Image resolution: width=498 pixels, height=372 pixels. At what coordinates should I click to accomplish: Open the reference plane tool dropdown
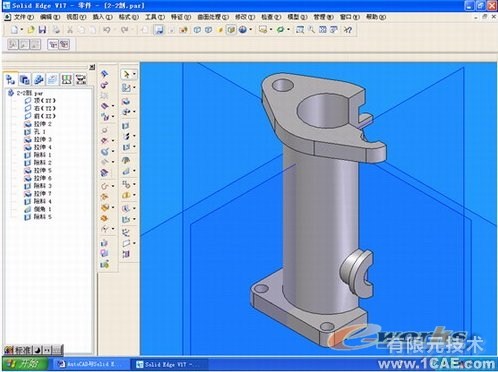134,243
